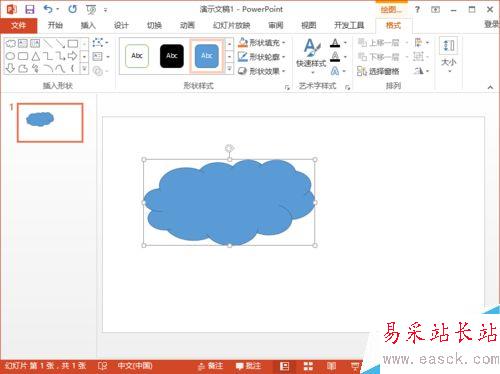The width and height of the screenshot is (500, 374).
Task: Select the down block arrow shape
Action: point(10,68)
